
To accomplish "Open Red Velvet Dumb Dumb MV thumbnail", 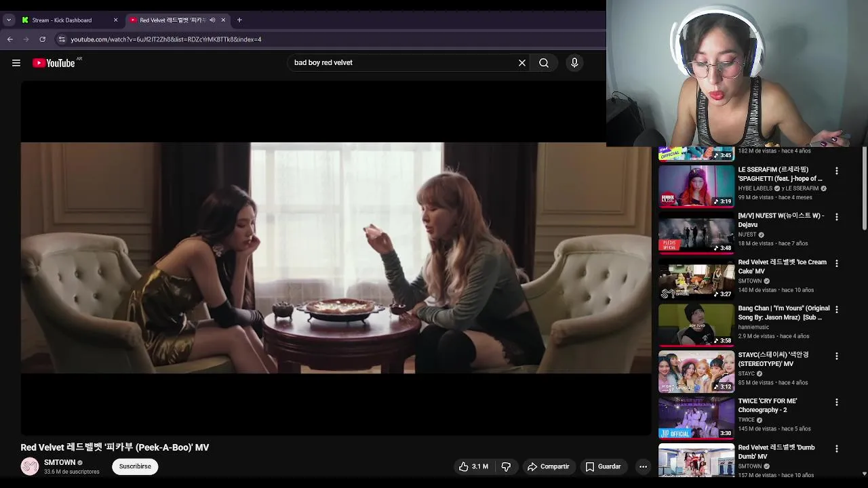I will 696,461.
